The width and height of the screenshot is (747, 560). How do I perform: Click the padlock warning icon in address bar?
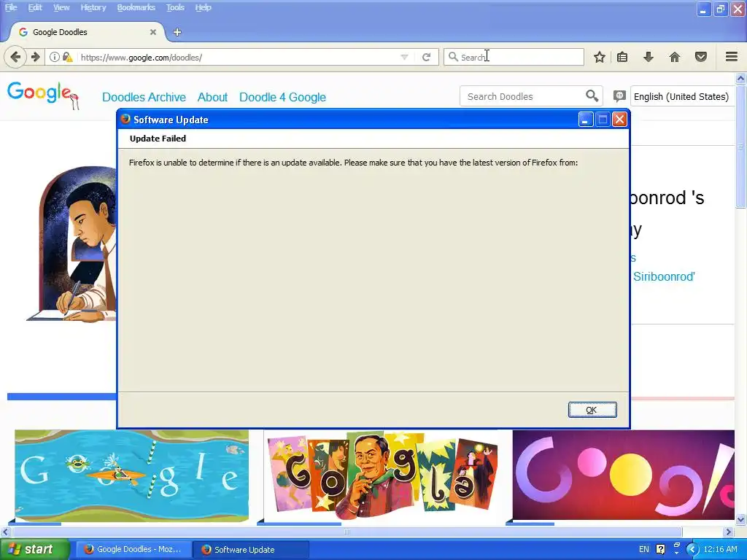(x=67, y=57)
